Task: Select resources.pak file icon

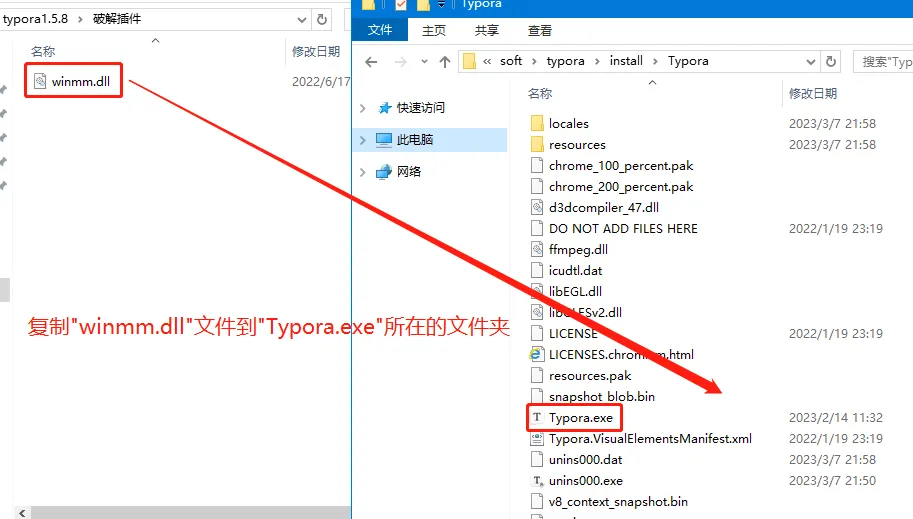Action: 537,376
